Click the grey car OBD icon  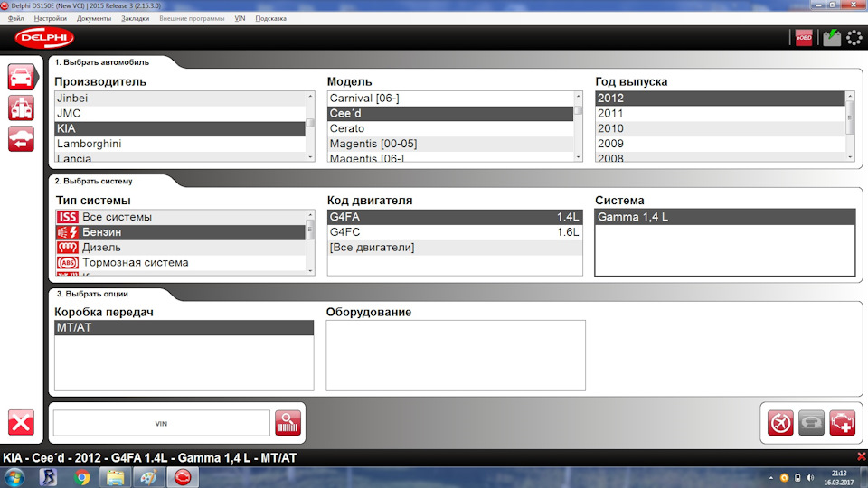(812, 423)
